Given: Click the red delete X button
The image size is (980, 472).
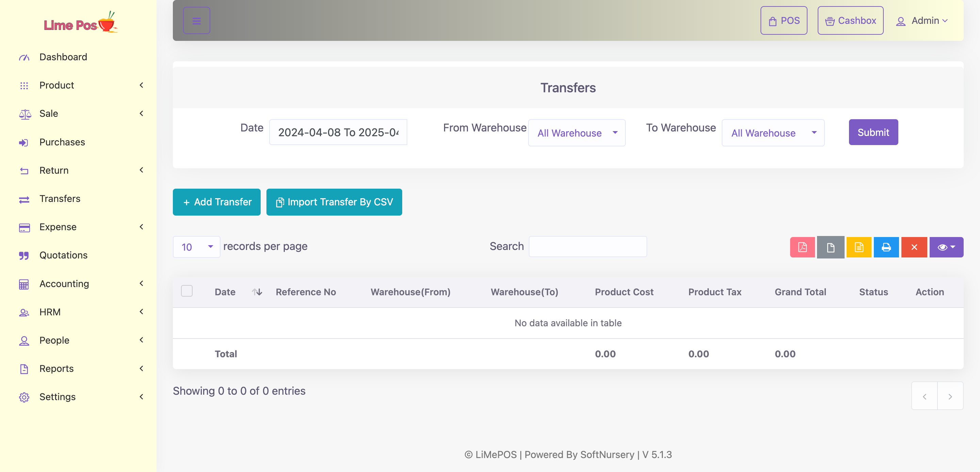Looking at the screenshot, I should [x=914, y=247].
